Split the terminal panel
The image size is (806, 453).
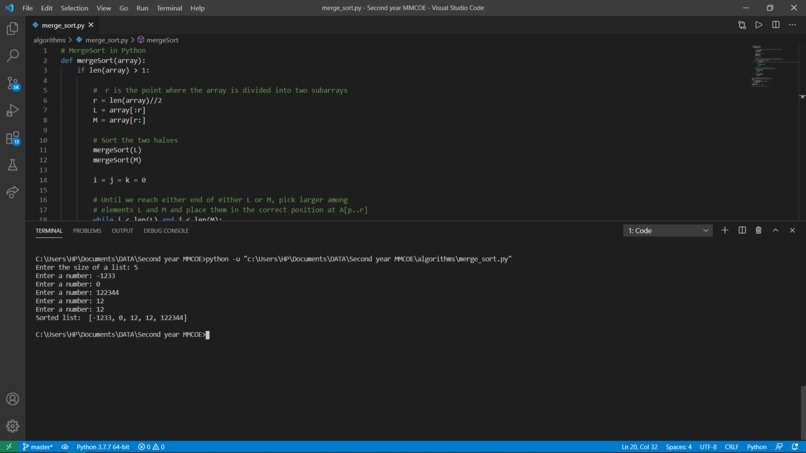pyautogui.click(x=742, y=230)
